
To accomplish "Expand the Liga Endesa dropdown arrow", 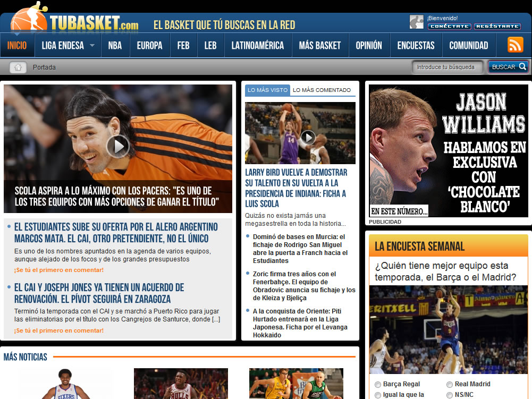I will [x=92, y=45].
